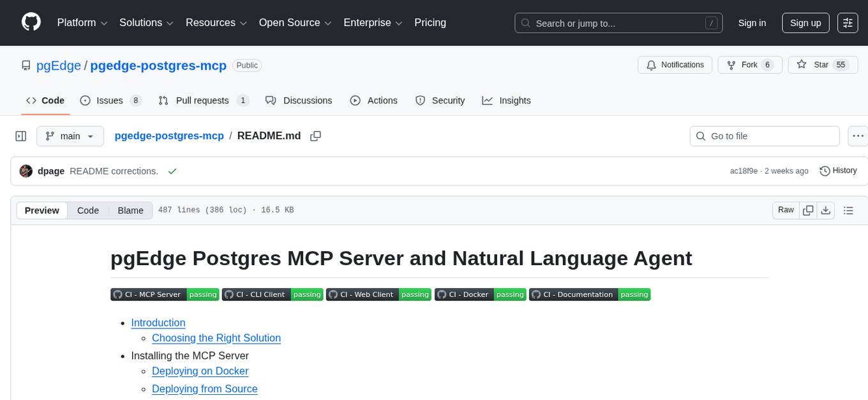Switch to the Blame view
Screen dimensions: 868x400
(x=130, y=210)
